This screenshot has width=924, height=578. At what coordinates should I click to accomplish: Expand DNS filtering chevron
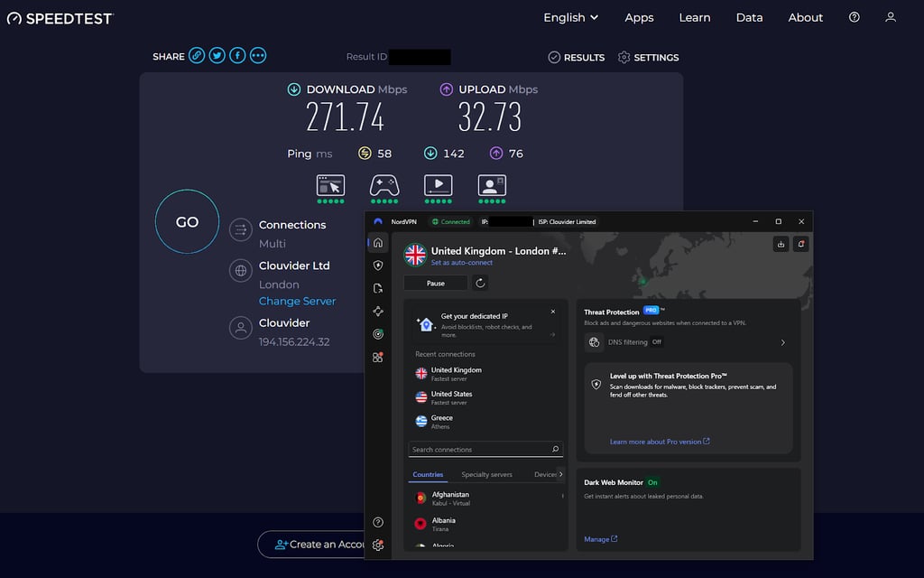782,342
